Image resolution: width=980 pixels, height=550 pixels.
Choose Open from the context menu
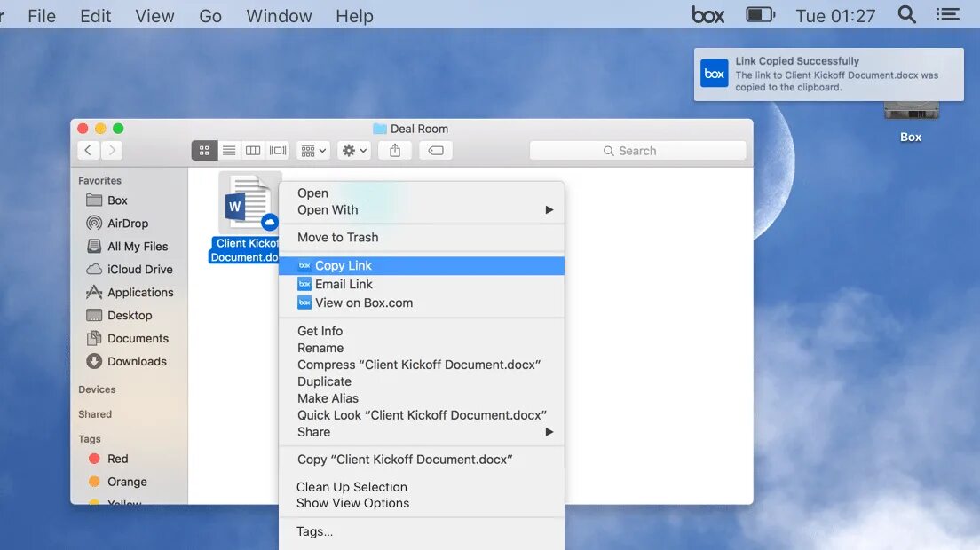[x=422, y=192]
